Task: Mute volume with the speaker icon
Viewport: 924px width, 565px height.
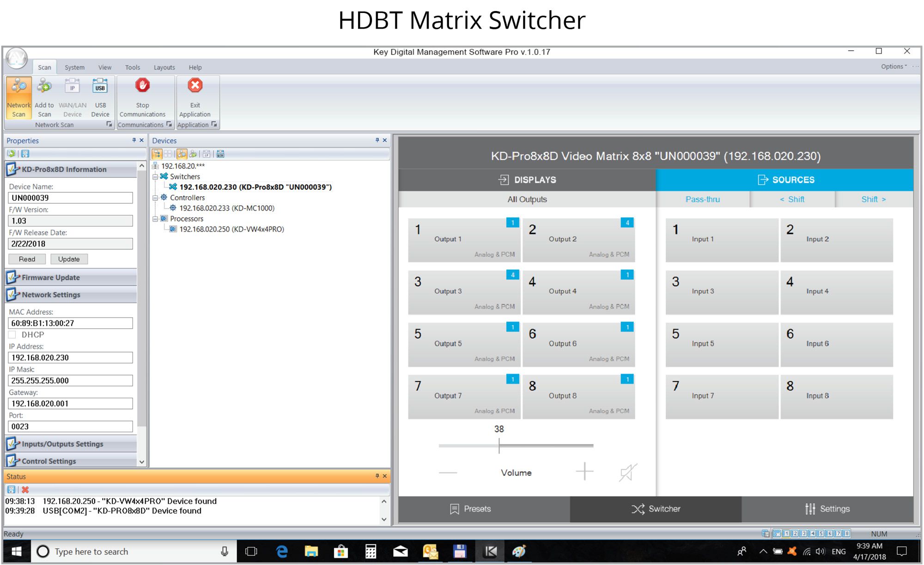Action: tap(628, 472)
